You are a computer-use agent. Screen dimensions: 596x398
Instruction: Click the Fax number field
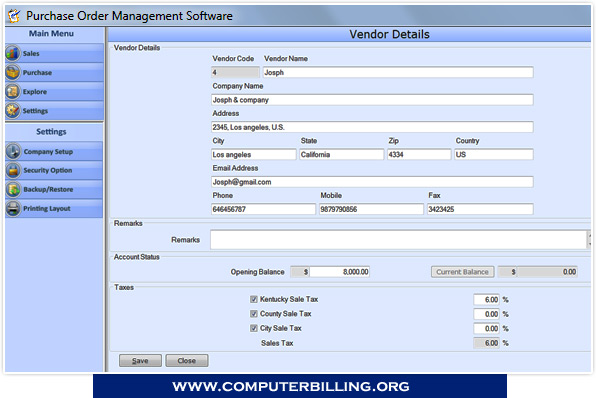(x=480, y=209)
